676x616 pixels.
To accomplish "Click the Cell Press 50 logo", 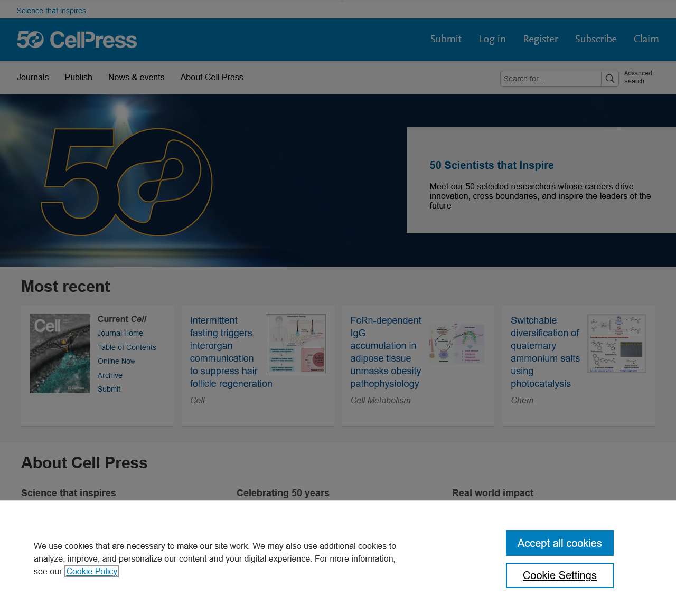I will [77, 40].
